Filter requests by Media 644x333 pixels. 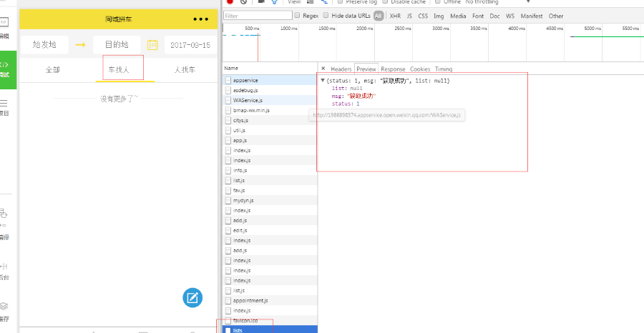point(458,16)
